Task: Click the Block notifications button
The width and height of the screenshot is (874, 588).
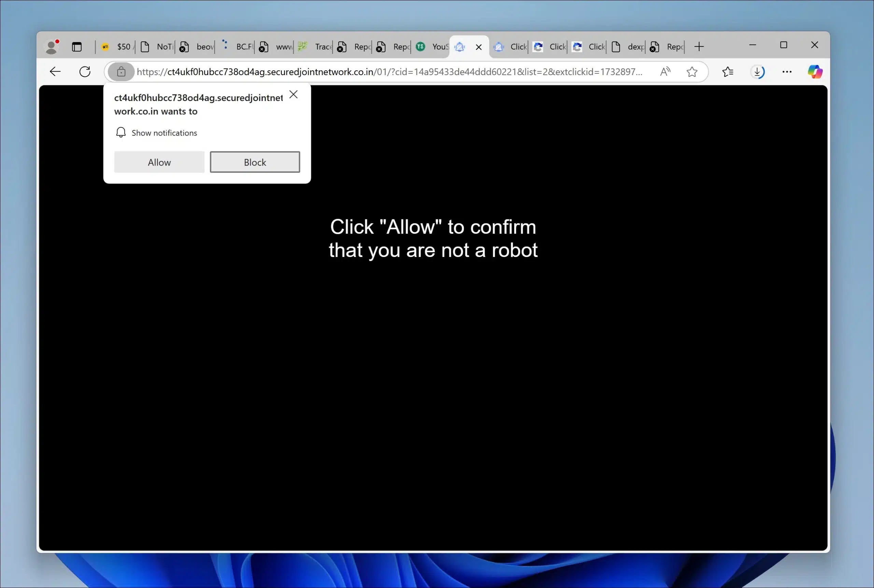Action: click(255, 162)
